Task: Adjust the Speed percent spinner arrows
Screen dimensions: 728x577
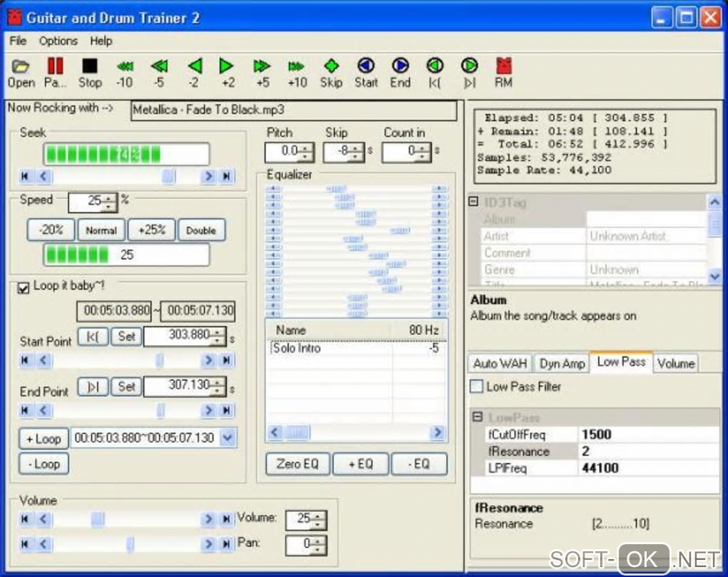Action: [x=108, y=203]
